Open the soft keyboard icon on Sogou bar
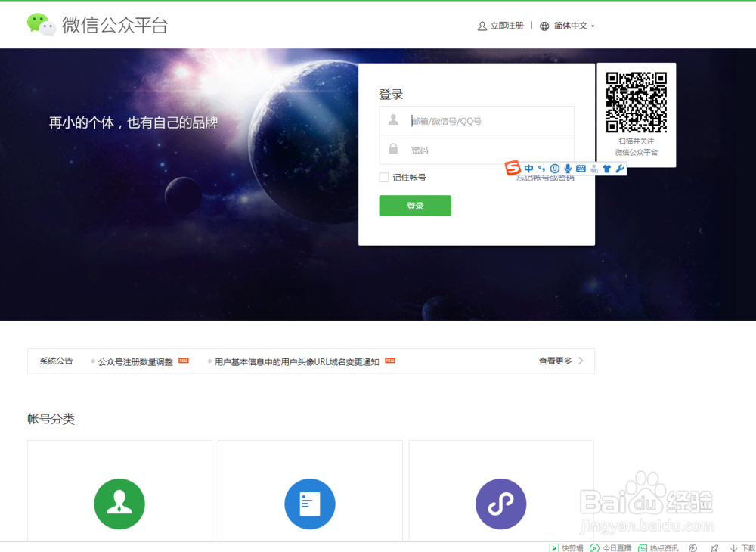The height and width of the screenshot is (552, 756). coord(580,168)
